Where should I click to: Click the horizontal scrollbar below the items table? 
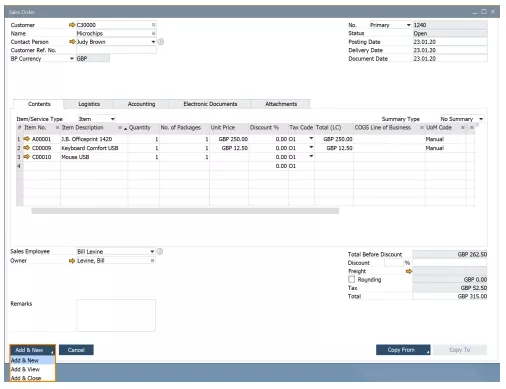point(185,211)
